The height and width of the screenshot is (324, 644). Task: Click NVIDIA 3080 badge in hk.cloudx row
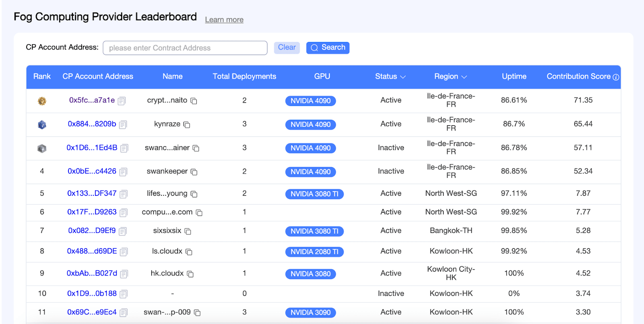311,274
